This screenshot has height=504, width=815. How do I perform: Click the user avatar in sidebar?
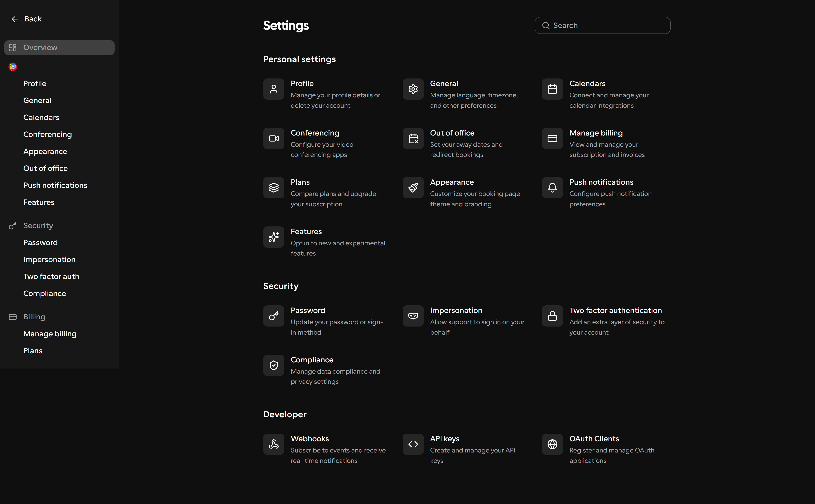pyautogui.click(x=13, y=67)
